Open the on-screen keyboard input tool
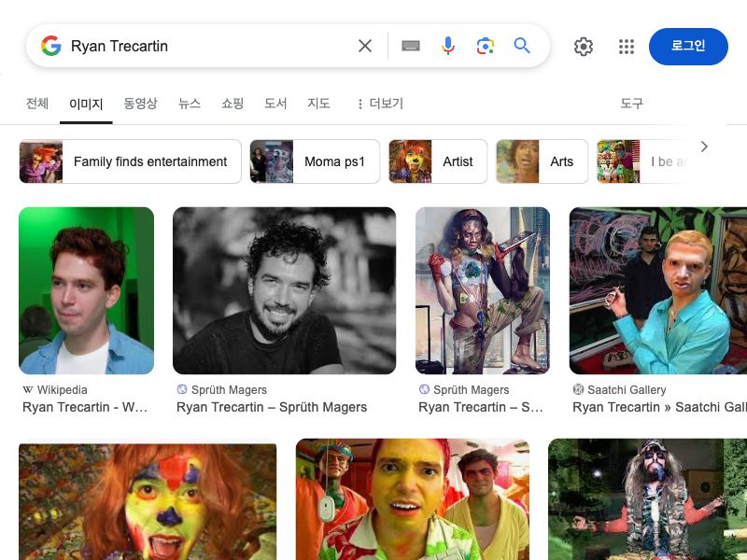The width and height of the screenshot is (747, 560). [411, 46]
